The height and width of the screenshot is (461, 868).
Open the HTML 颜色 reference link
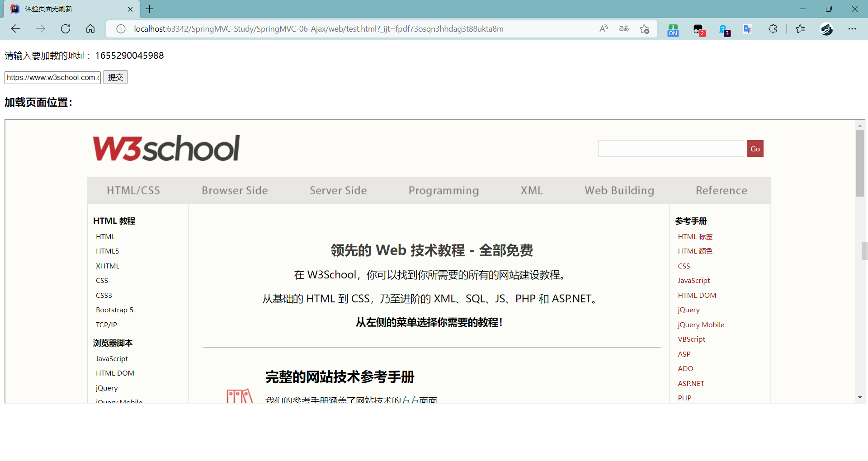click(x=695, y=251)
